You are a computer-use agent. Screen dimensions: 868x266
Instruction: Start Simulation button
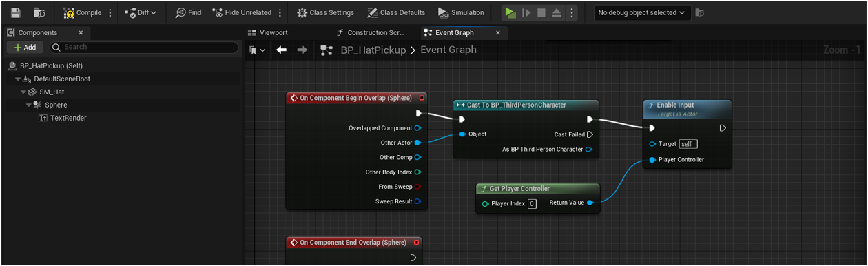click(461, 12)
